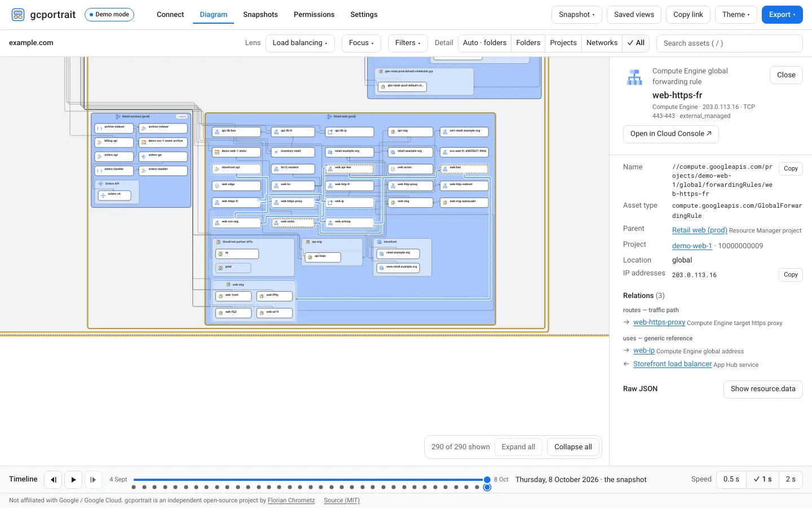Follow the web-https-proxy relation link

(659, 322)
